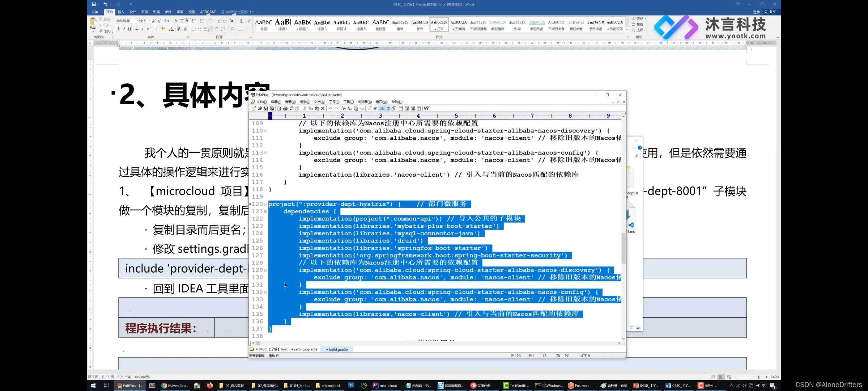Click Word zoom-in plus button

(x=766, y=377)
